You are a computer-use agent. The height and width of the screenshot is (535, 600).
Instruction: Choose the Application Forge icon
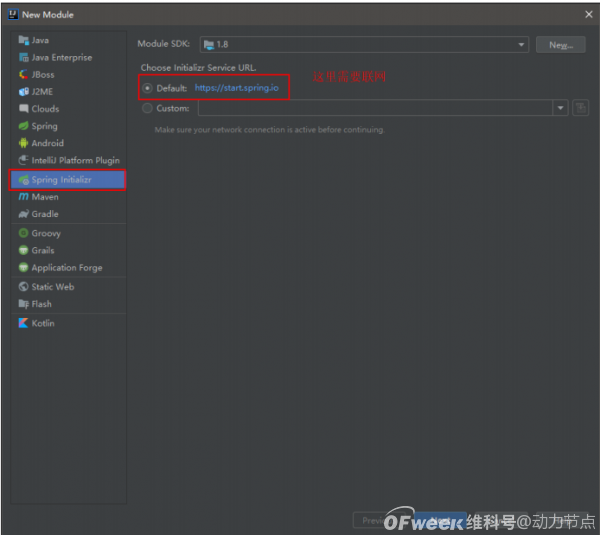[24, 267]
